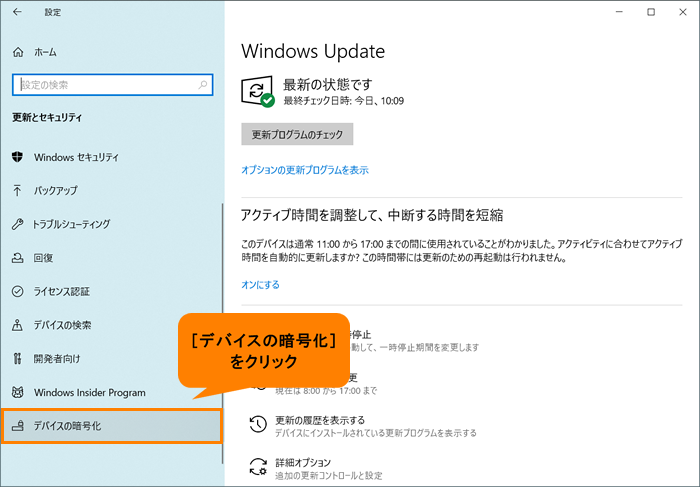Open the Windows Insider Program text label
700x487 pixels.
point(90,392)
